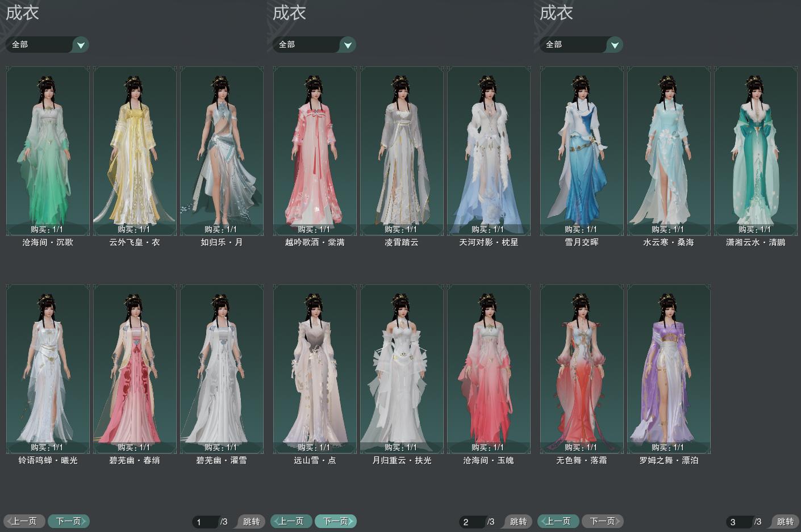Click the 沧海间·沉歌 name label

(x=48, y=242)
